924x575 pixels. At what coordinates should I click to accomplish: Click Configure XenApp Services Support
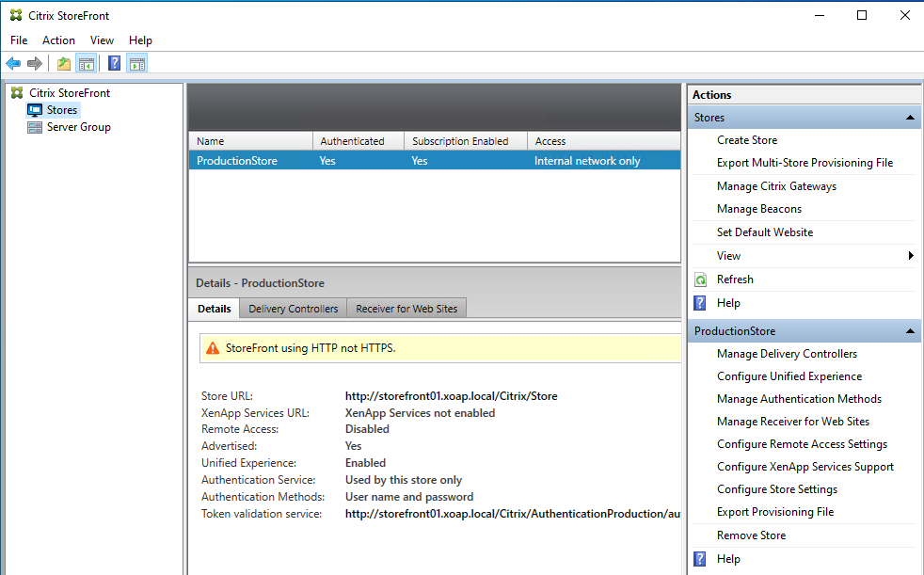805,467
